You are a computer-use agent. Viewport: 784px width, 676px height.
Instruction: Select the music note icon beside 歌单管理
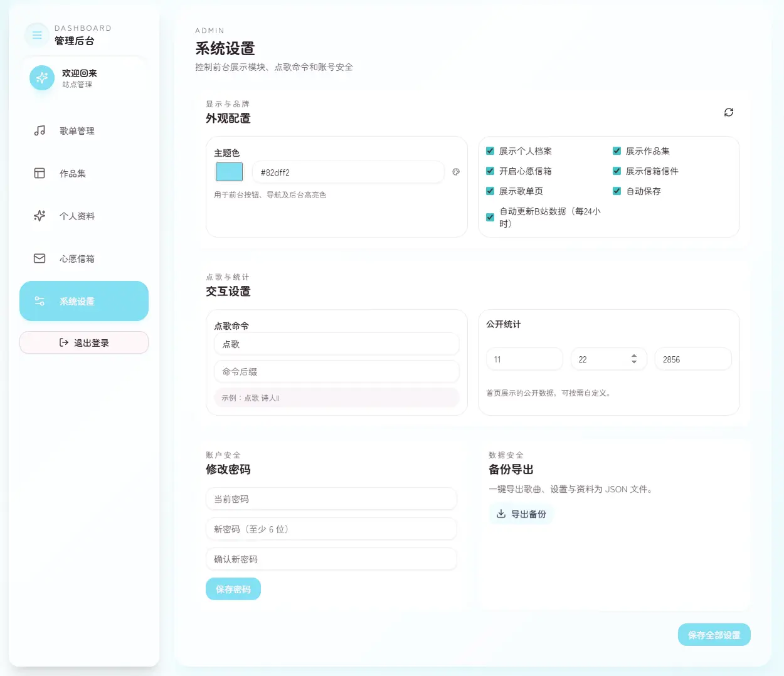[x=39, y=130]
